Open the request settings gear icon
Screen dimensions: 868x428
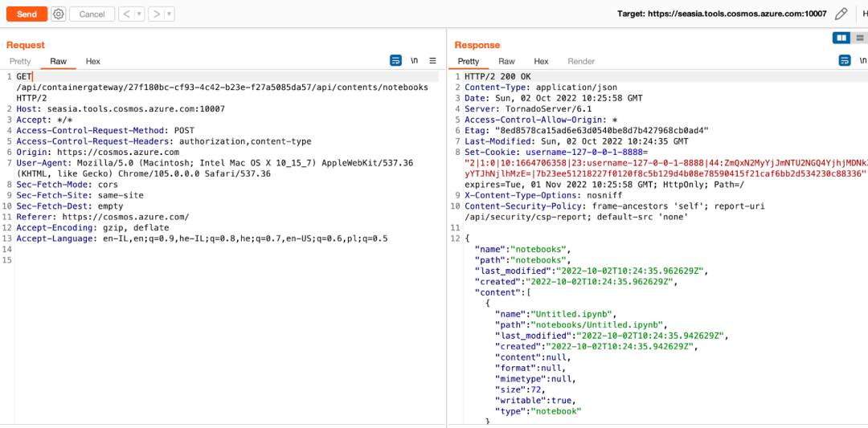click(58, 14)
